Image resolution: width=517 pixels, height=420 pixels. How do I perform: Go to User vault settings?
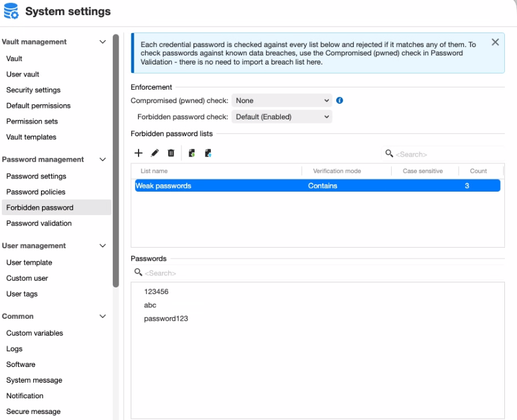click(23, 75)
